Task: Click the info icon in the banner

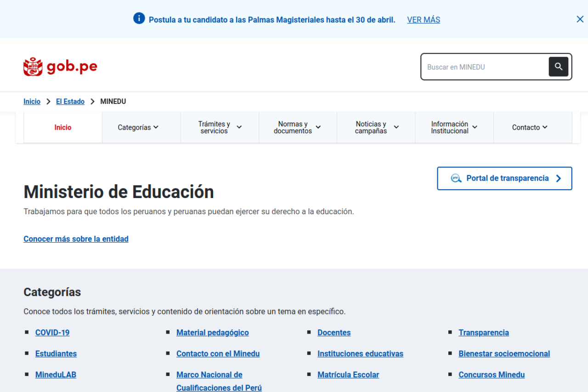Action: 139,18
